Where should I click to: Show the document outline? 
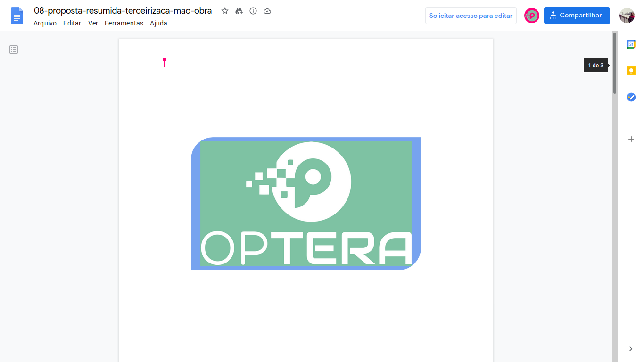point(14,49)
